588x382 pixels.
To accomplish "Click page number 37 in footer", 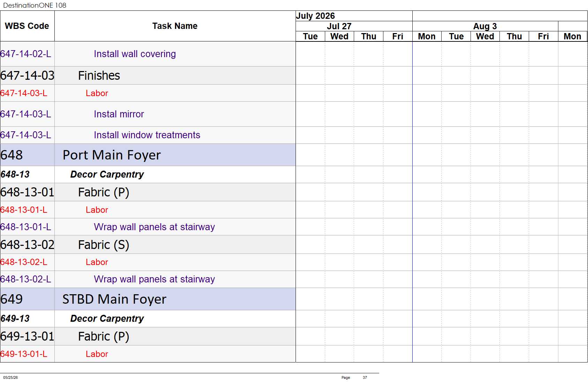I will coord(365,377).
